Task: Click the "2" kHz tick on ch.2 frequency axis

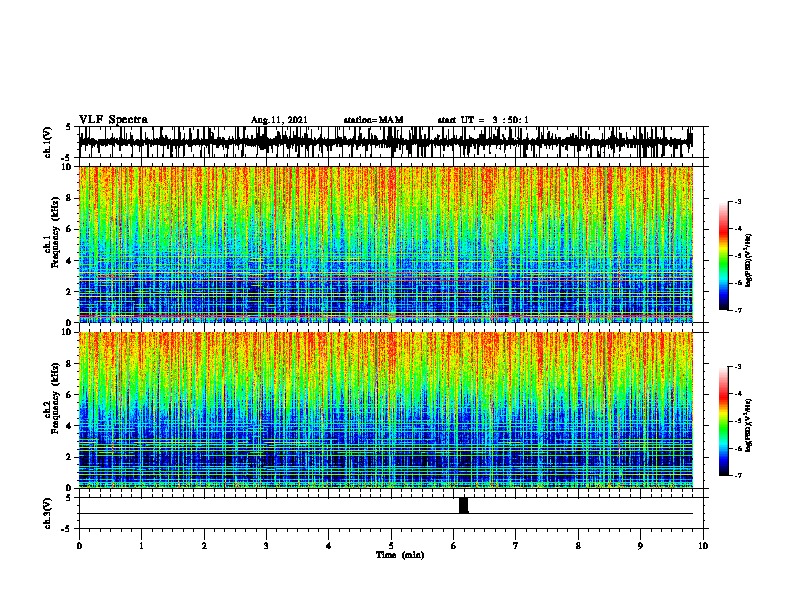Action: point(70,457)
